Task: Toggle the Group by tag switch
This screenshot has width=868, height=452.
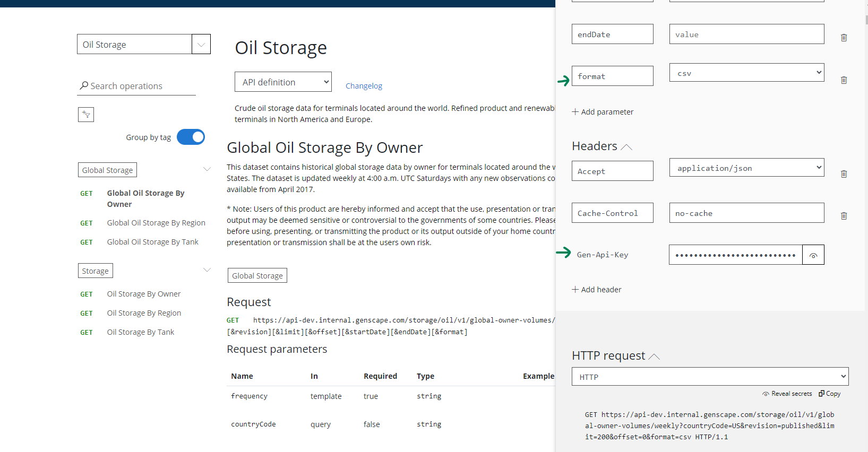Action: pyautogui.click(x=191, y=137)
